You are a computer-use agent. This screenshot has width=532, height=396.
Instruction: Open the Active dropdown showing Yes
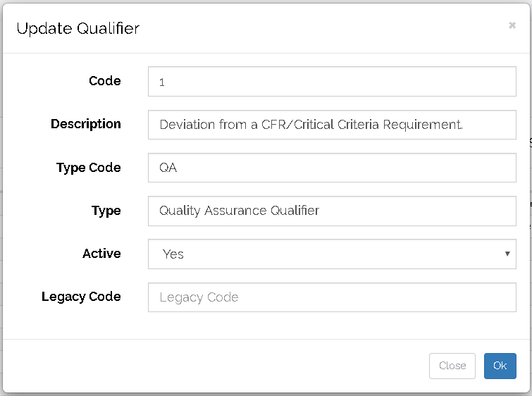(324, 254)
